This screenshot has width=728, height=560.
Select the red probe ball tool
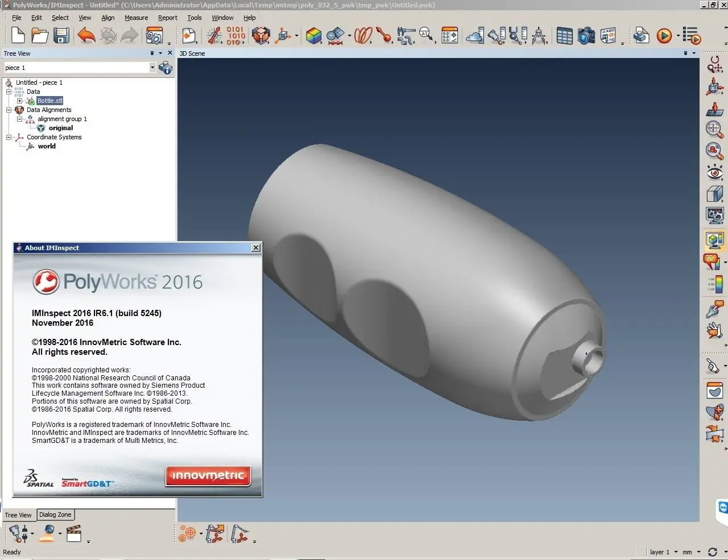click(x=384, y=36)
